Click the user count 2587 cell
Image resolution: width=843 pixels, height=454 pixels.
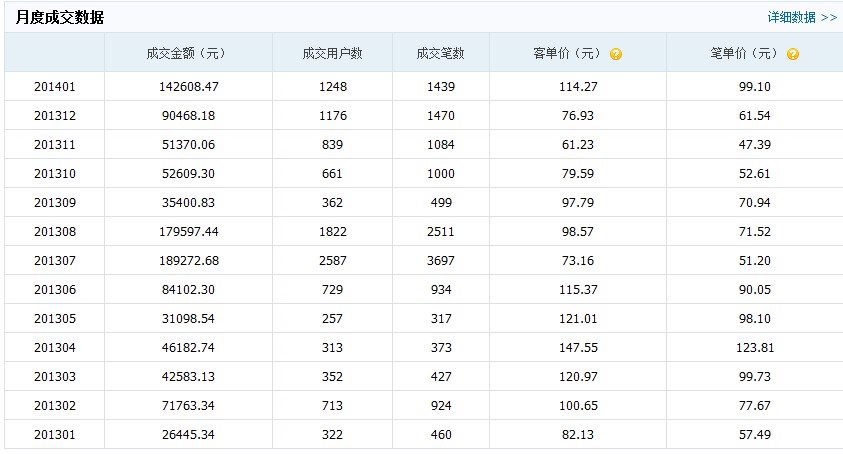[332, 261]
